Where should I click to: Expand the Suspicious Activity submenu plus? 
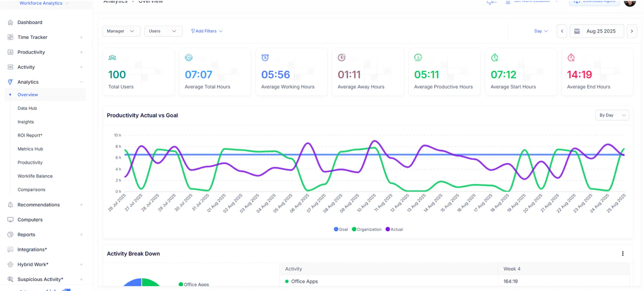(x=81, y=279)
